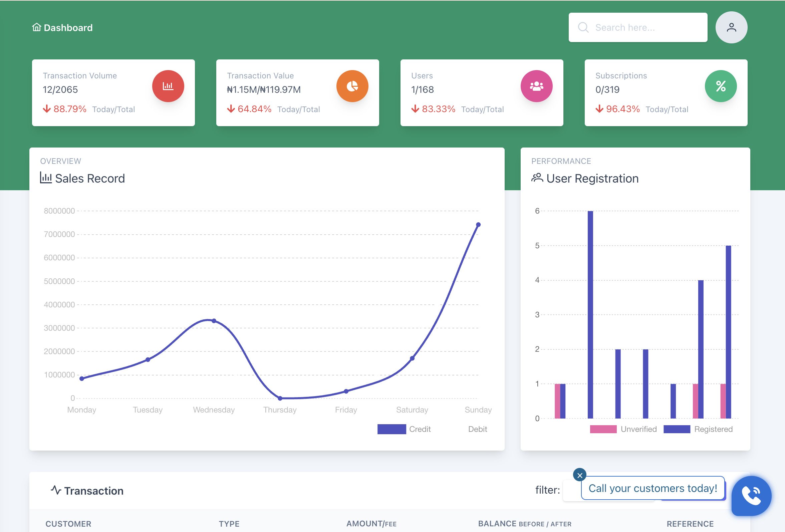Click the '96.43%' percentage text

coord(622,109)
